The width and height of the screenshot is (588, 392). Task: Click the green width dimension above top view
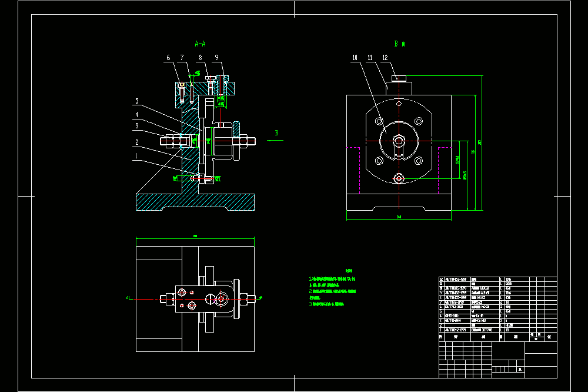195,237
